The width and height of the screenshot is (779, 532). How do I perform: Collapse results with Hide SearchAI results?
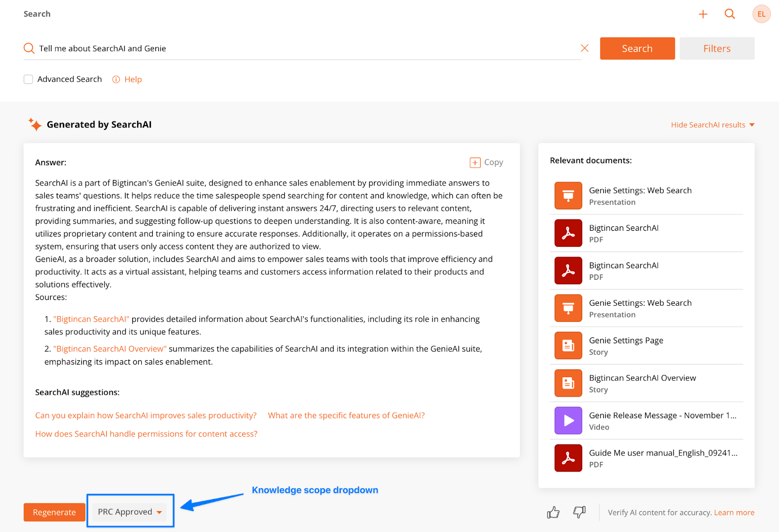coord(713,125)
